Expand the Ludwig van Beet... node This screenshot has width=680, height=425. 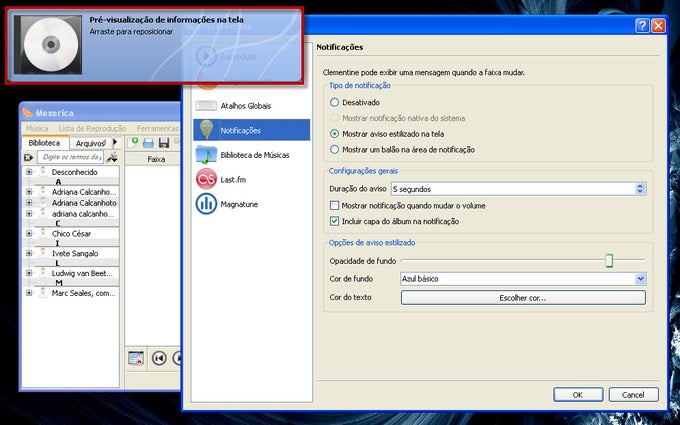pos(29,273)
